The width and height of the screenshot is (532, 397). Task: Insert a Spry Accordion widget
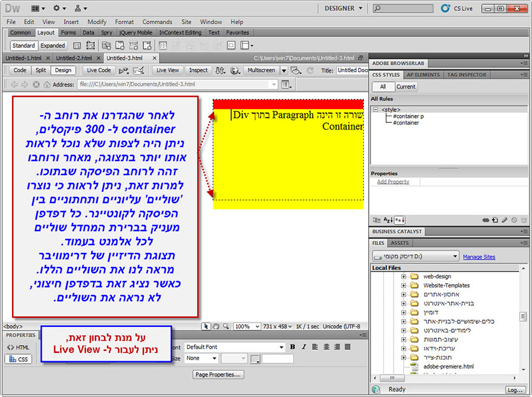[134, 45]
